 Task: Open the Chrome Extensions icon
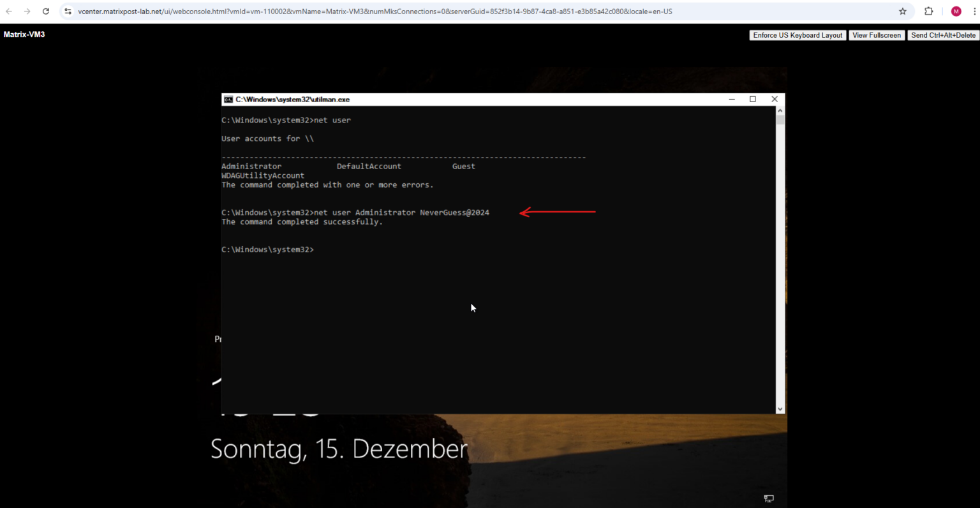(x=929, y=11)
